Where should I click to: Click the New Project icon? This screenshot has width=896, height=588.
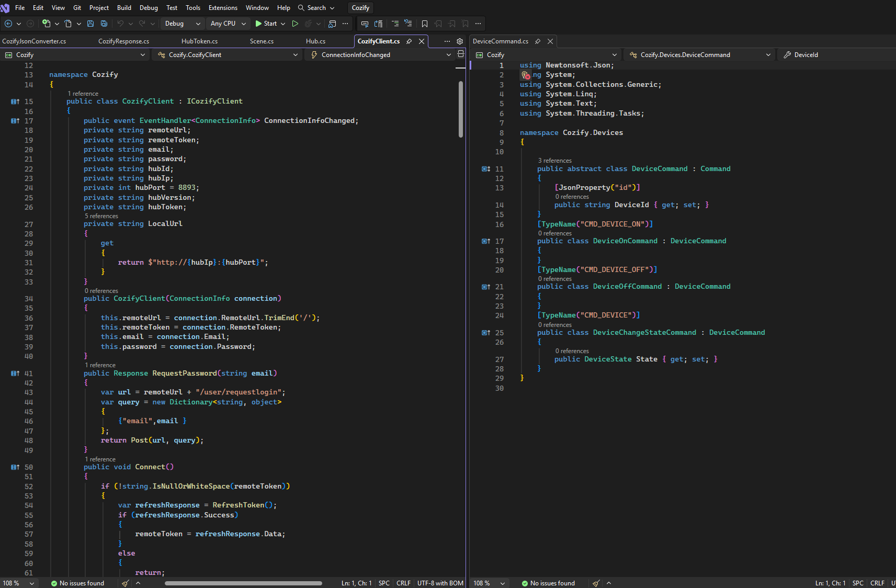(47, 24)
